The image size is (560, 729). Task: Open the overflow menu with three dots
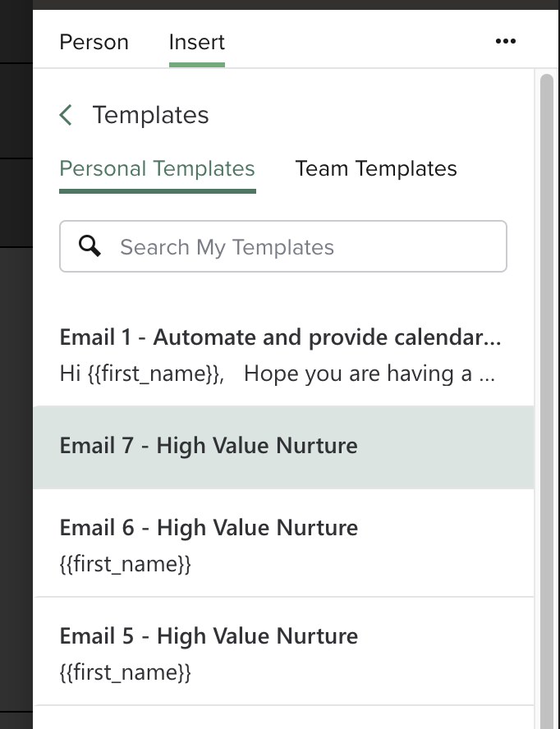(506, 41)
